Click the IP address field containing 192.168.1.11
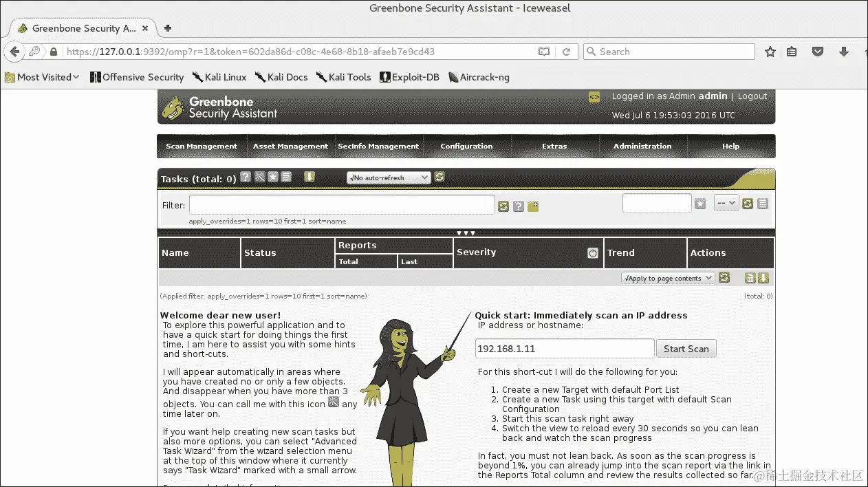 coord(565,349)
